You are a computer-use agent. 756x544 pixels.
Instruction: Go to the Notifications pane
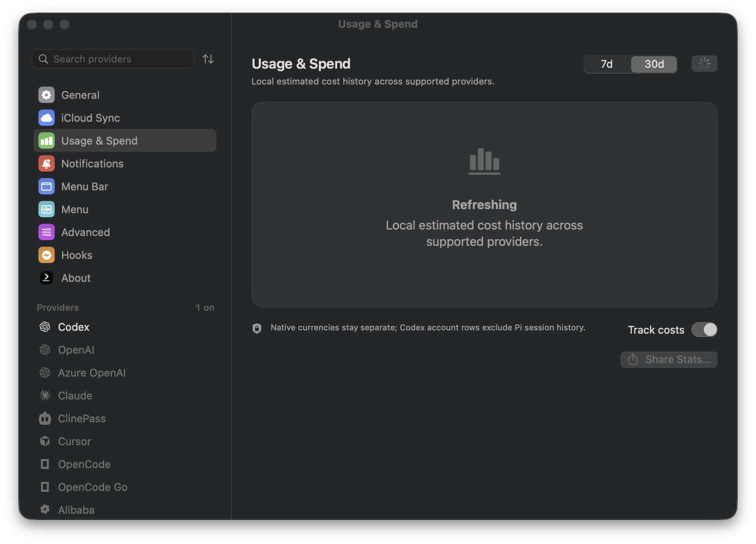click(x=125, y=164)
